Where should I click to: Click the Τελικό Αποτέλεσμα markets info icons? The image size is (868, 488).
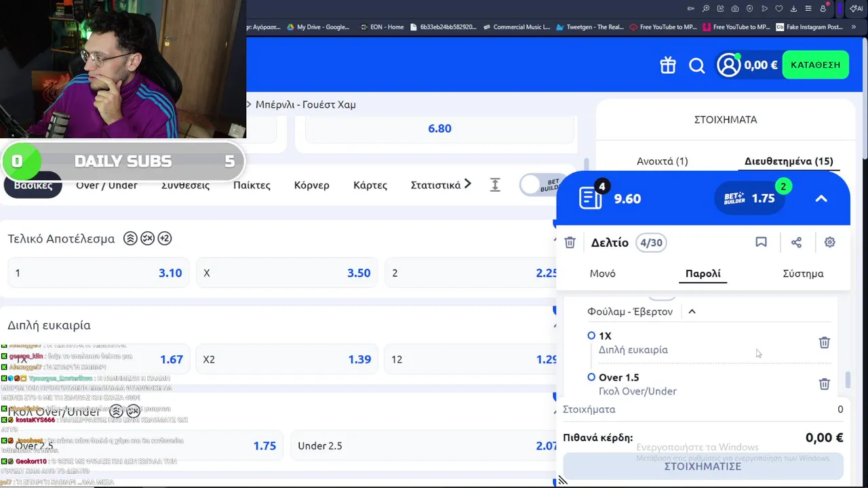pyautogui.click(x=147, y=239)
